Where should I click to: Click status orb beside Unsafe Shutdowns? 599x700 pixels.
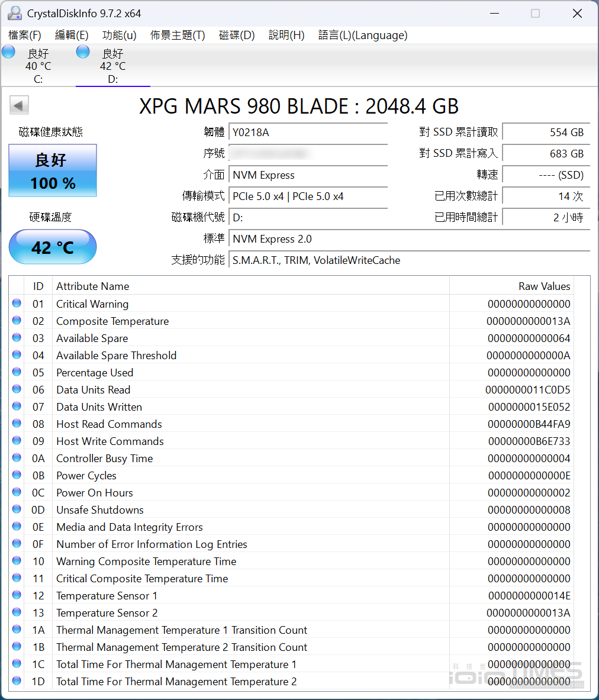click(17, 509)
